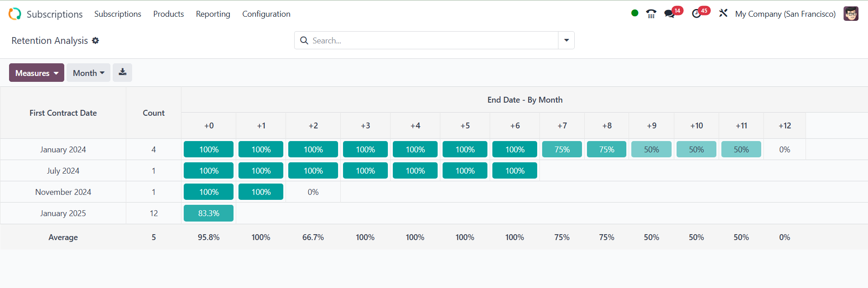The width and height of the screenshot is (868, 288).
Task: Open the Reporting menu
Action: [x=213, y=14]
